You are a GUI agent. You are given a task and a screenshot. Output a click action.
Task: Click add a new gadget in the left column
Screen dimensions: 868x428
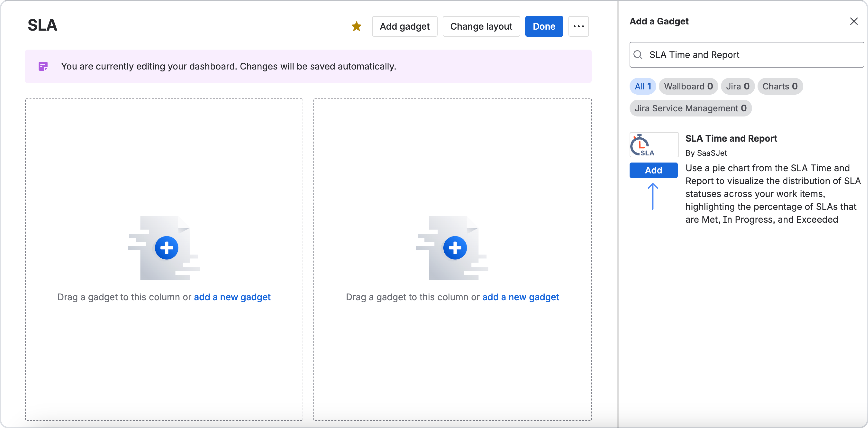pyautogui.click(x=232, y=297)
